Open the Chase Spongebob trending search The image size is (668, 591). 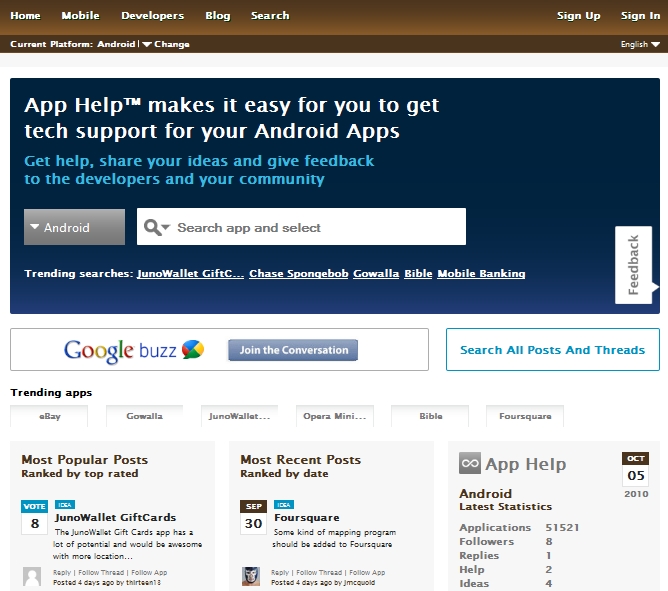(299, 274)
